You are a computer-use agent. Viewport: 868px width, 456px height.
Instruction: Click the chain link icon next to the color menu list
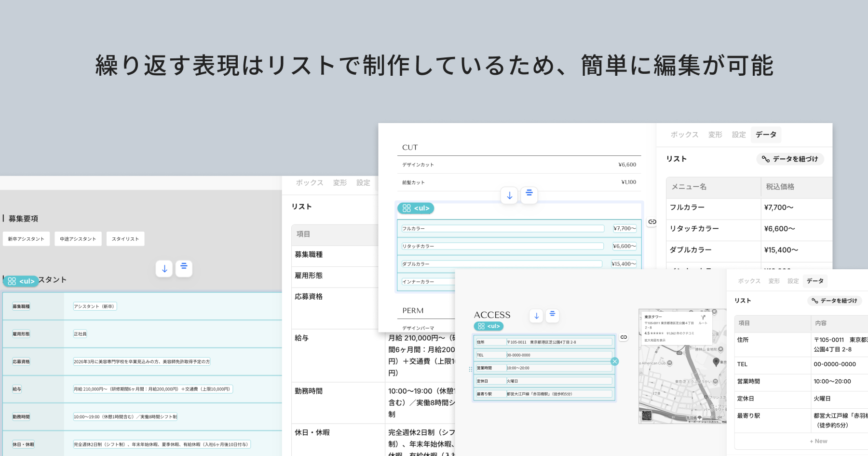point(652,221)
